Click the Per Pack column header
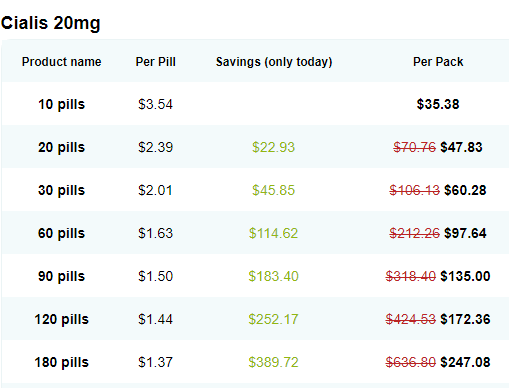 (x=438, y=62)
